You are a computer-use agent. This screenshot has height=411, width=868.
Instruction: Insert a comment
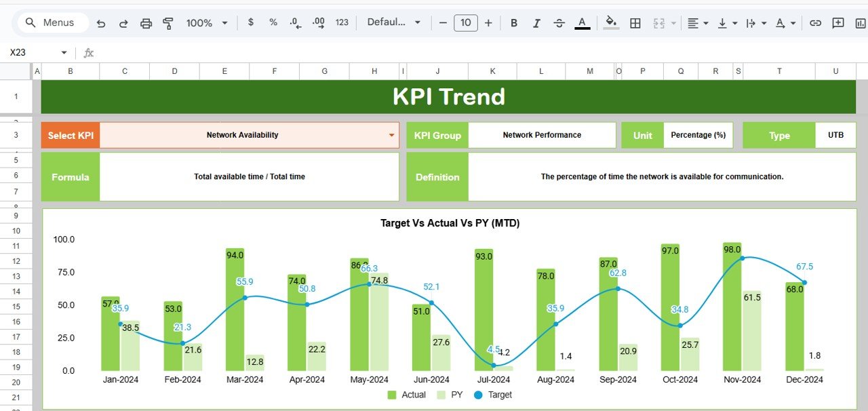[837, 22]
